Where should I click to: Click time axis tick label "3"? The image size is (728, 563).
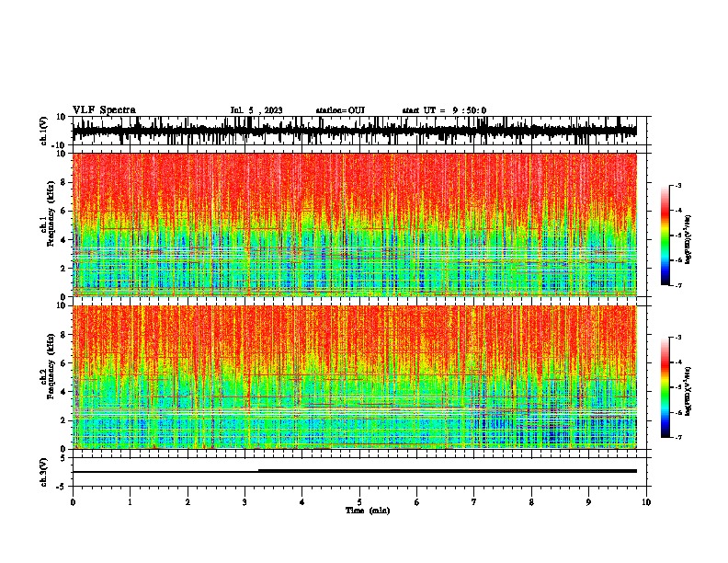[x=245, y=502]
